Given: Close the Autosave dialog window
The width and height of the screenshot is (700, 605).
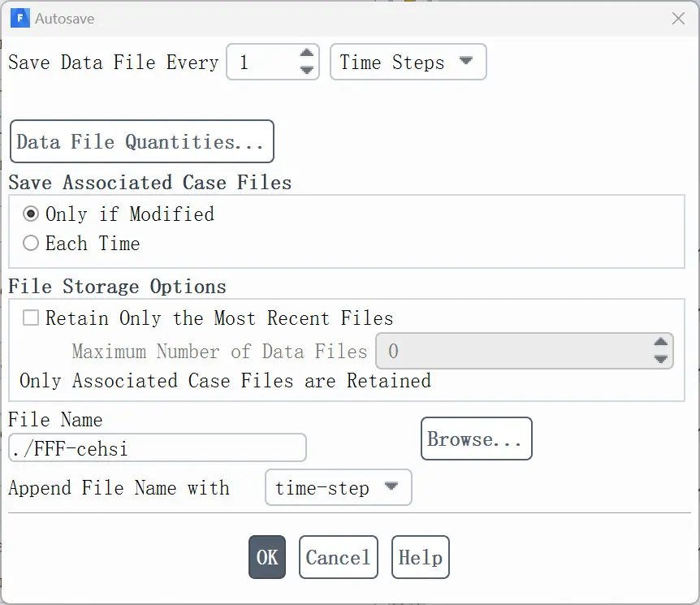Looking at the screenshot, I should [678, 19].
